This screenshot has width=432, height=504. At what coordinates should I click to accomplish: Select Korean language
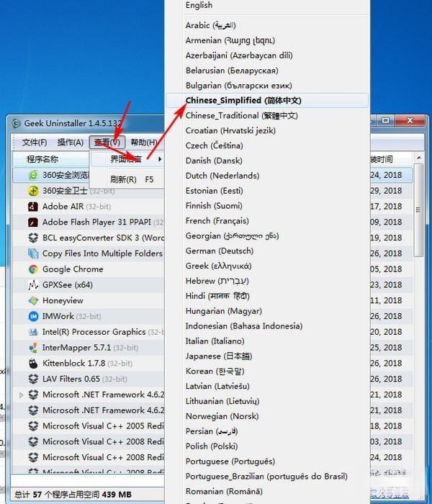[x=267, y=372]
